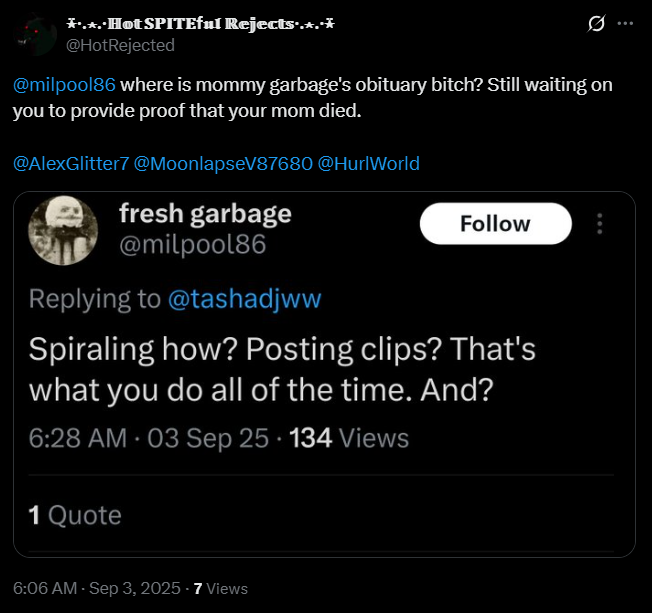Open the quoted 'Spiraling how?' tweet text
Image resolution: width=652 pixels, height=613 pixels.
click(x=282, y=369)
